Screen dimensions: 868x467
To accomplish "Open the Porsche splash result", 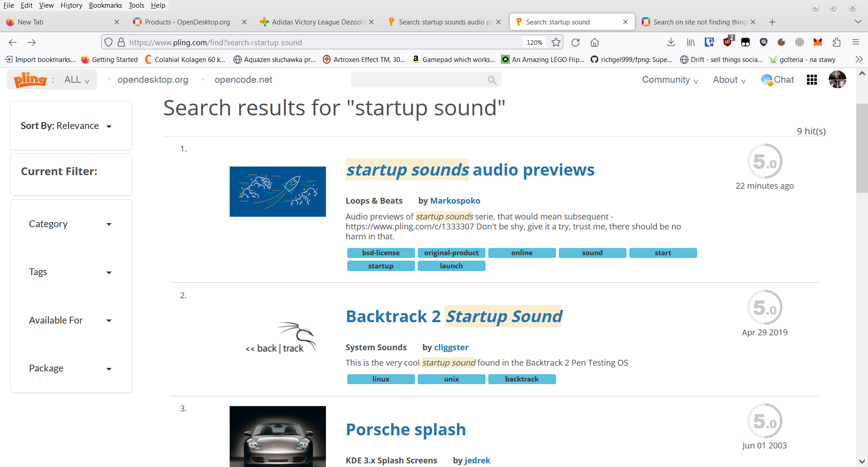I will 406,429.
